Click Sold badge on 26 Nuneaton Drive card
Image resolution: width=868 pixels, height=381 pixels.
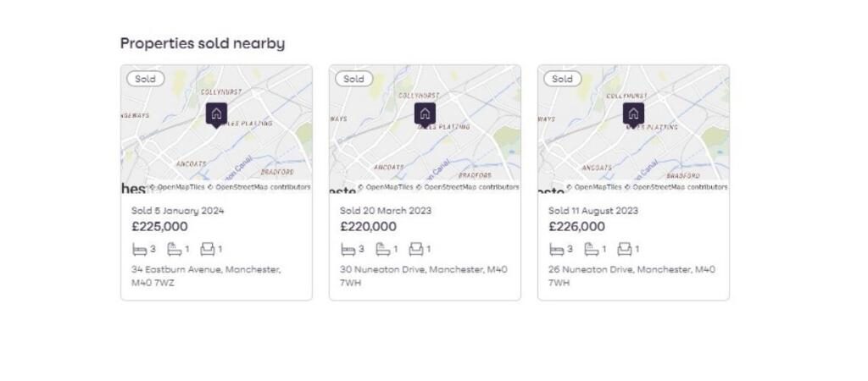(x=563, y=79)
